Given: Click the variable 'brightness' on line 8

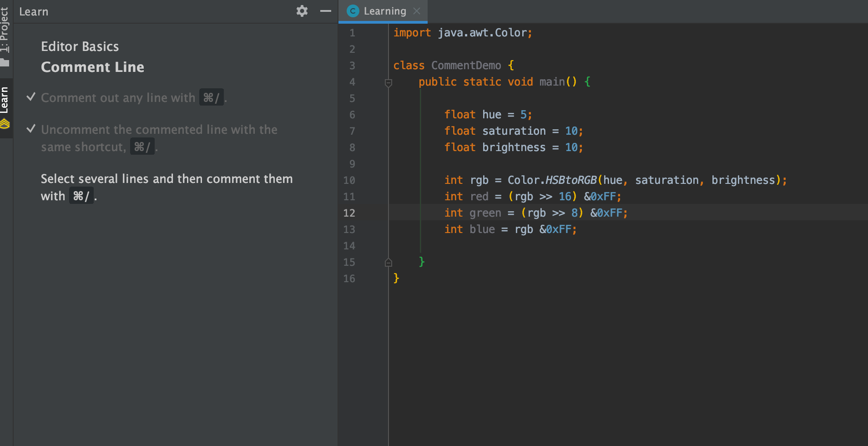Looking at the screenshot, I should [x=514, y=147].
